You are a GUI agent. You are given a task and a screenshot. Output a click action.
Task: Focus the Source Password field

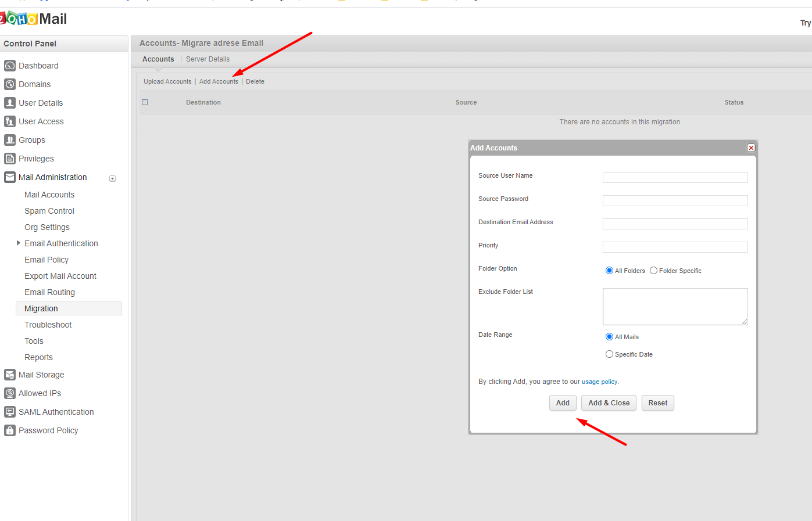click(675, 201)
